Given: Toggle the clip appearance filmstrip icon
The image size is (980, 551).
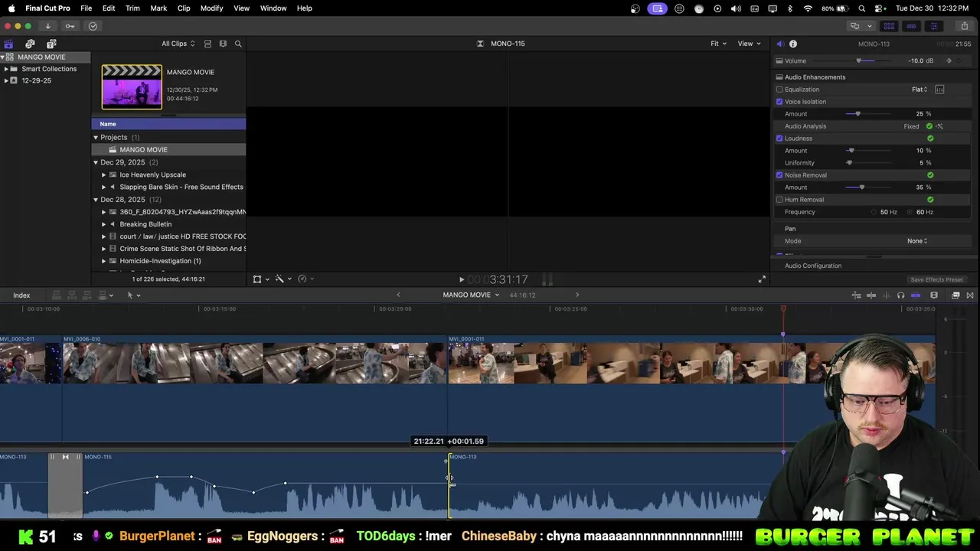Looking at the screenshot, I should [x=223, y=44].
